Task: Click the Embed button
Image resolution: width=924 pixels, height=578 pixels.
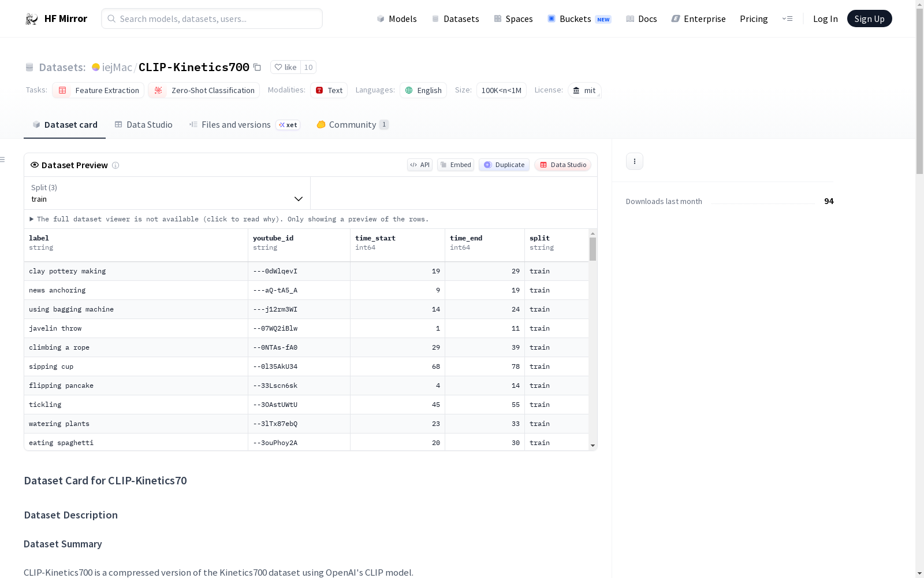Action: (456, 165)
